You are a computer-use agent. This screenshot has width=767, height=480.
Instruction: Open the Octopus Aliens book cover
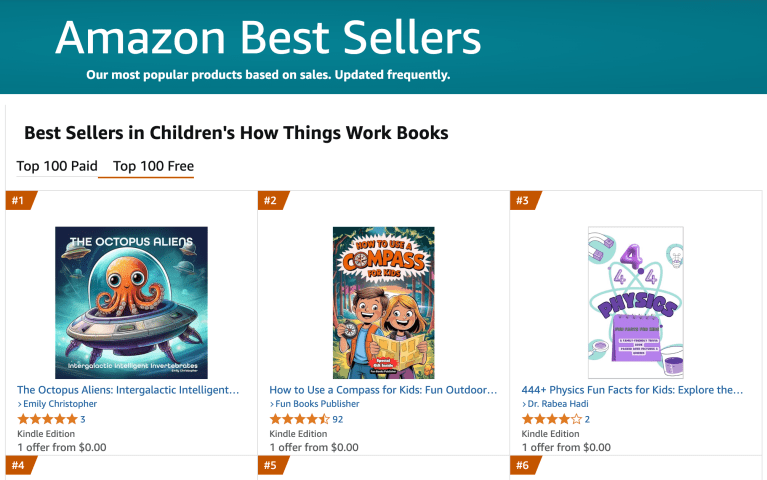(131, 302)
